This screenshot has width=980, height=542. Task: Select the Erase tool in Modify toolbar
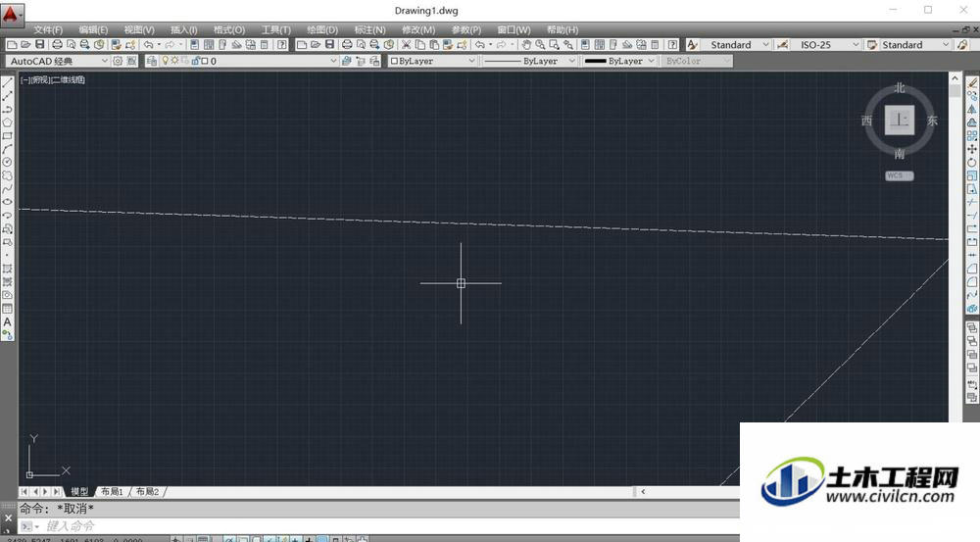point(972,82)
